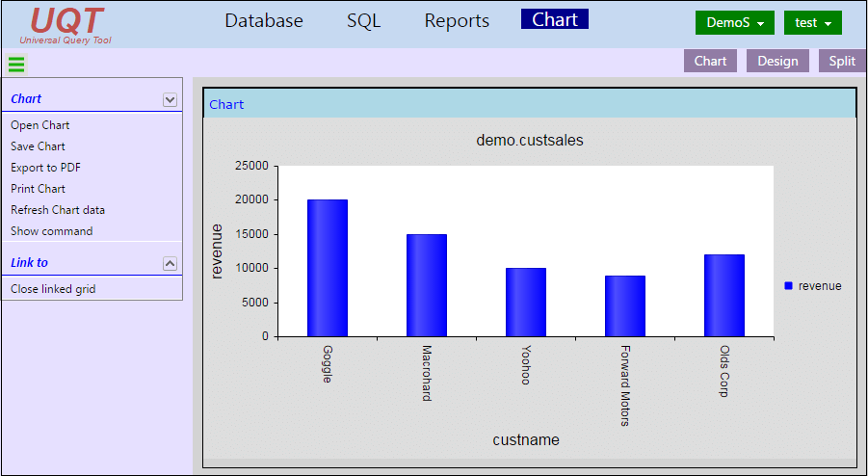
Task: Click the Macrohard revenue bar
Action: 427,285
